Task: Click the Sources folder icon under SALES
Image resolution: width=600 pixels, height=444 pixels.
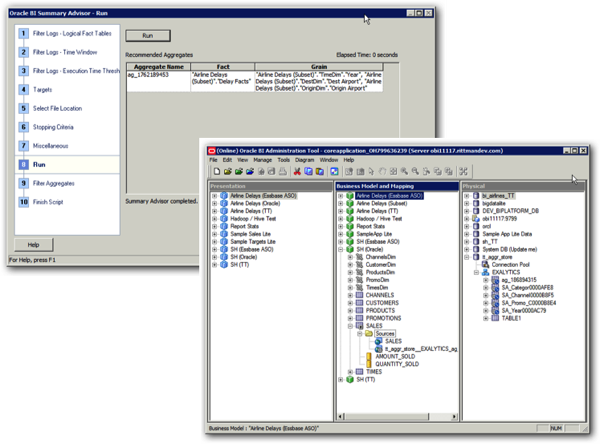Action: tap(369, 333)
